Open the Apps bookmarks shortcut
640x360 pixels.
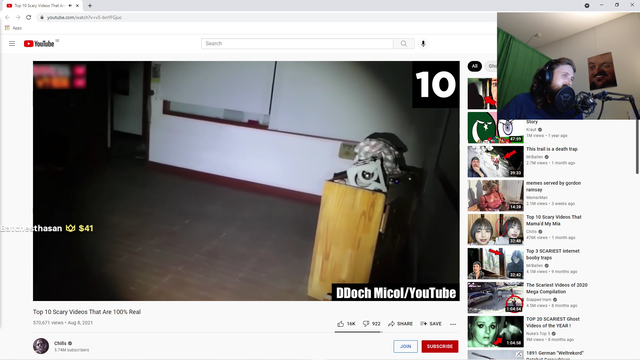click(x=13, y=28)
